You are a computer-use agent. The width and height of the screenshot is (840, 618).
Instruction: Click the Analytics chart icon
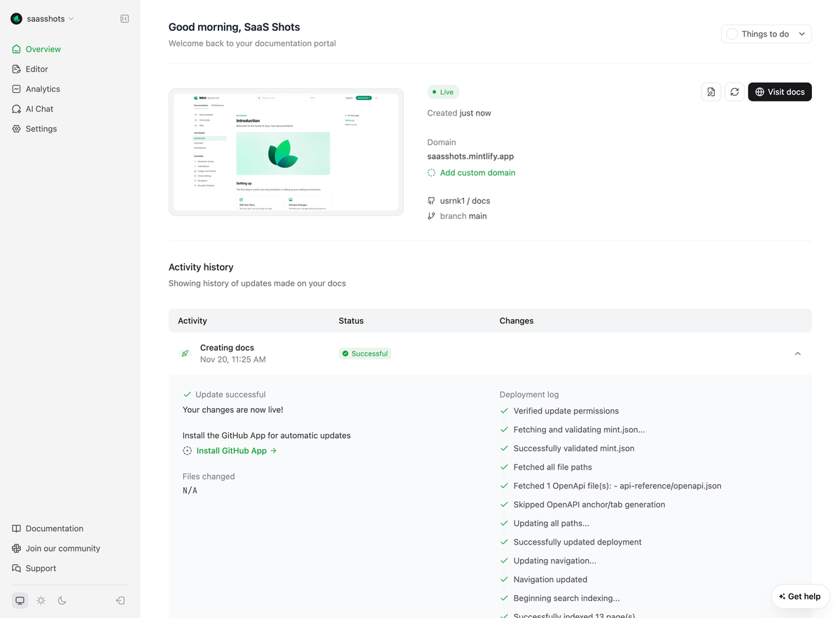pos(17,89)
